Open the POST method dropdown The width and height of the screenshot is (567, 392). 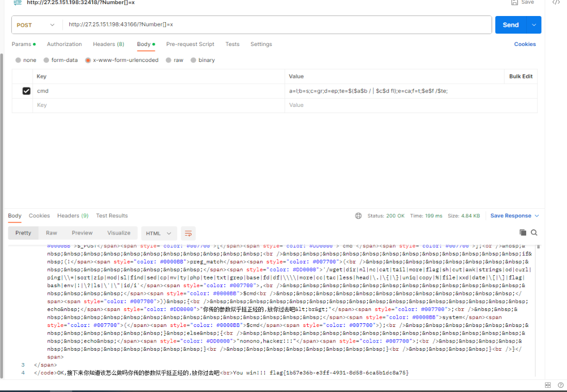click(36, 25)
